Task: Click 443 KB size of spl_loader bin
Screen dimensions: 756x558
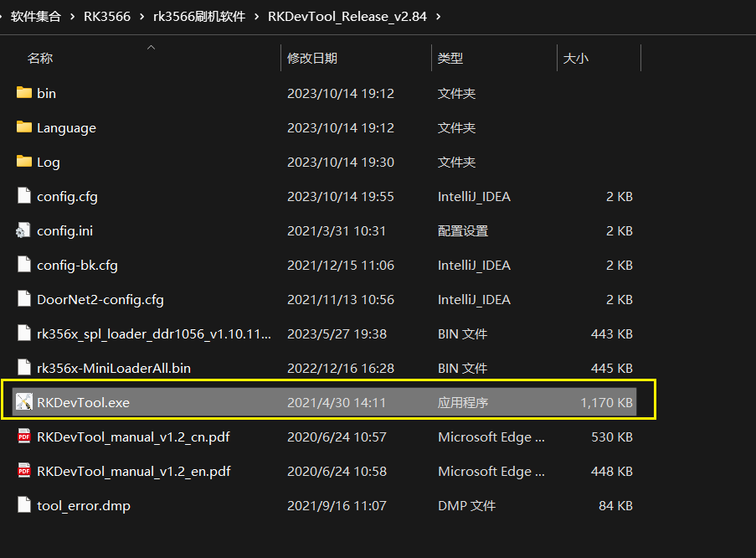Action: 612,333
